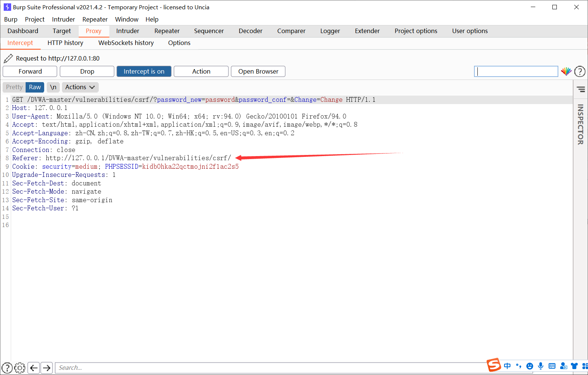Open the Help menu

152,19
